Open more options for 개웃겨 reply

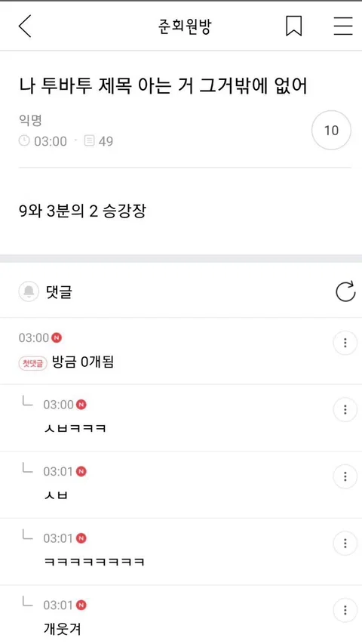click(345, 610)
